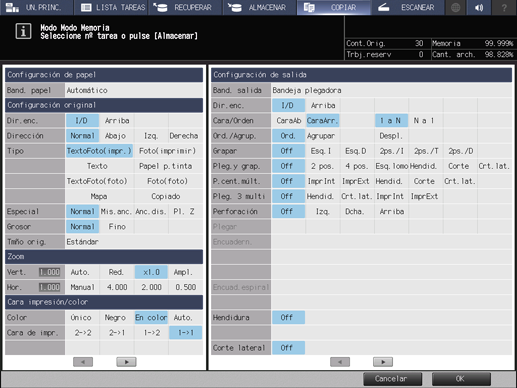The width and height of the screenshot is (517, 388).
Task: Go to next page of paper settings panel
Action: pyautogui.click(x=126, y=362)
